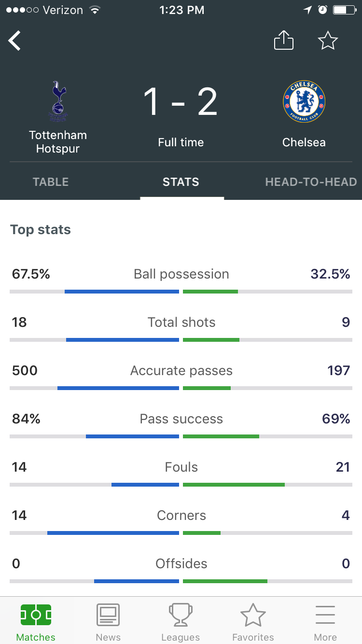The width and height of the screenshot is (362, 644).
Task: Switch to the HEAD-TO-HEAD tab
Action: point(311,182)
